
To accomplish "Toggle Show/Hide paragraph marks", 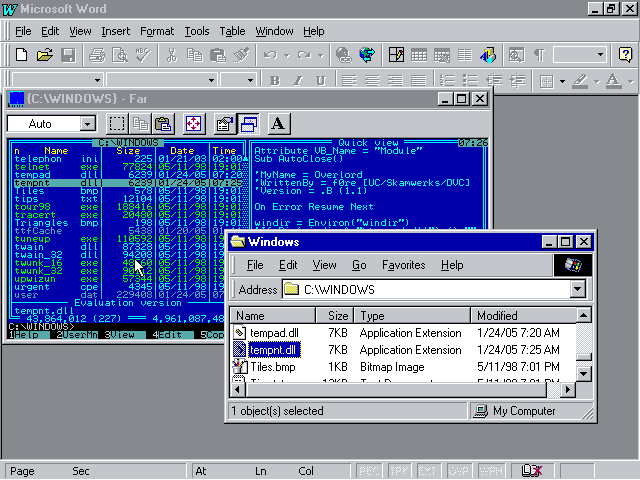I will click(540, 54).
